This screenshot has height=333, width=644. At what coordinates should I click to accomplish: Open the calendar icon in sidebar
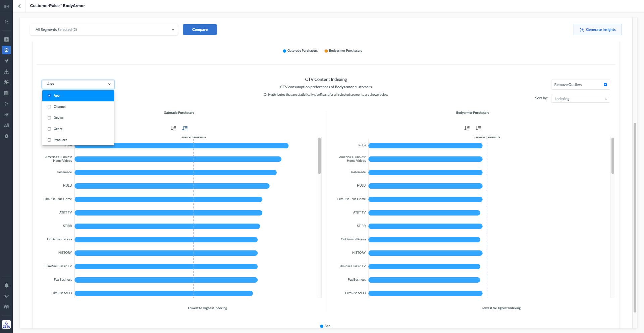tap(6, 93)
